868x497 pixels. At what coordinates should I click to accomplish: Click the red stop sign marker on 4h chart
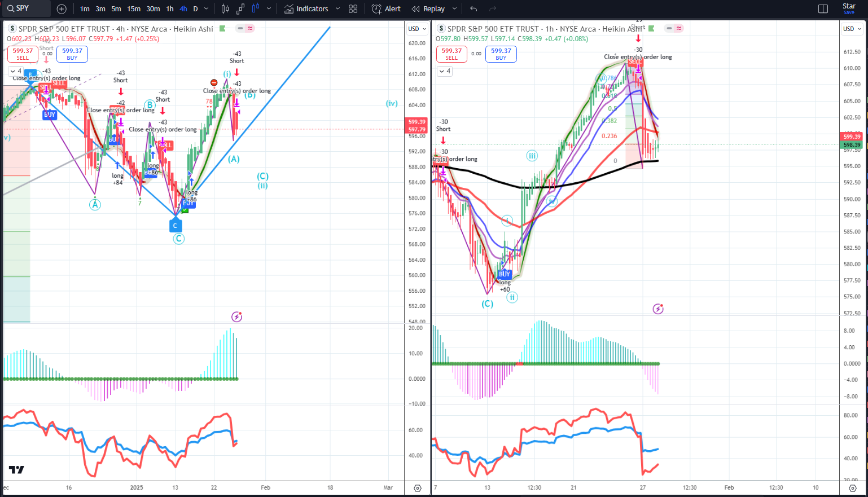coord(214,82)
